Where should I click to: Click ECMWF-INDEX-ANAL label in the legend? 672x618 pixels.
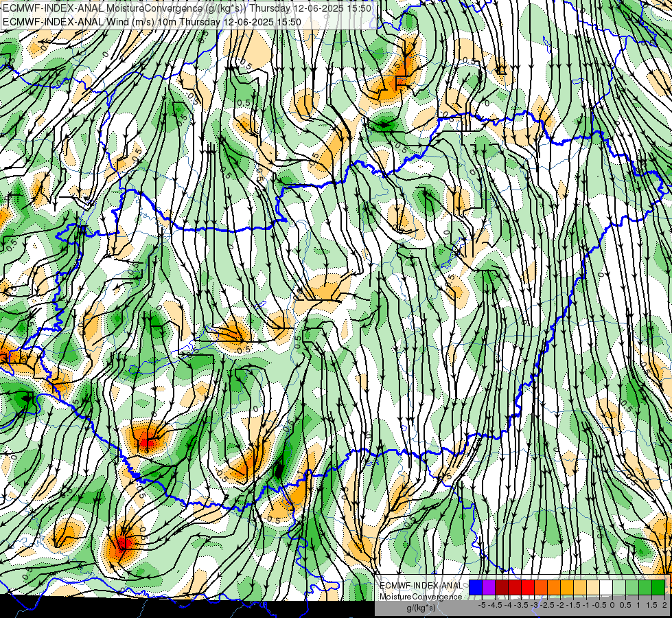point(421,586)
